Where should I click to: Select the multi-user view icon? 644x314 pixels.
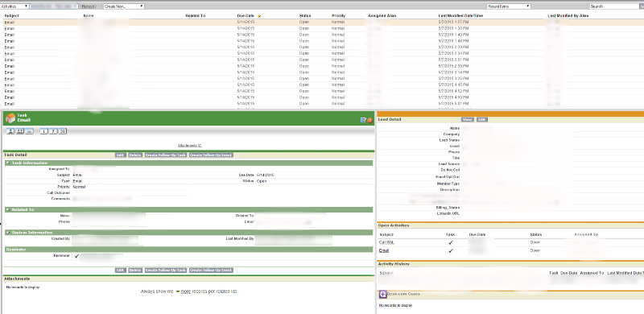pos(19,131)
